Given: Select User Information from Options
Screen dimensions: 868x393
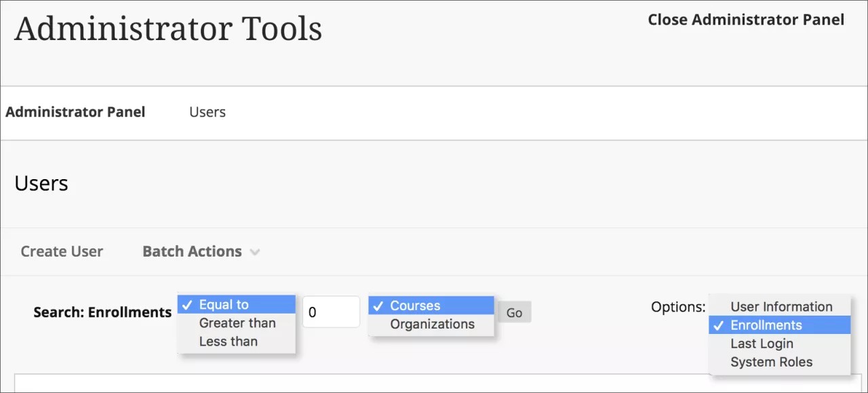Looking at the screenshot, I should point(781,306).
